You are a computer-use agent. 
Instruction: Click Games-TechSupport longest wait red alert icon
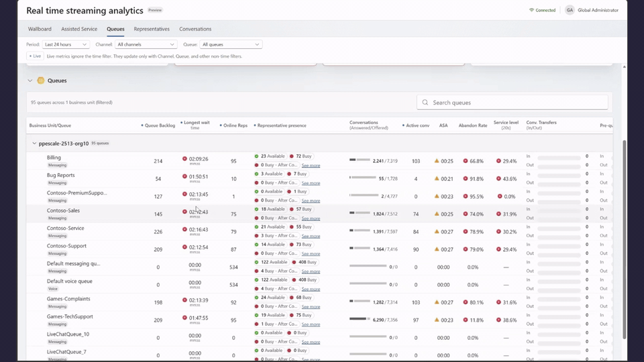click(185, 317)
